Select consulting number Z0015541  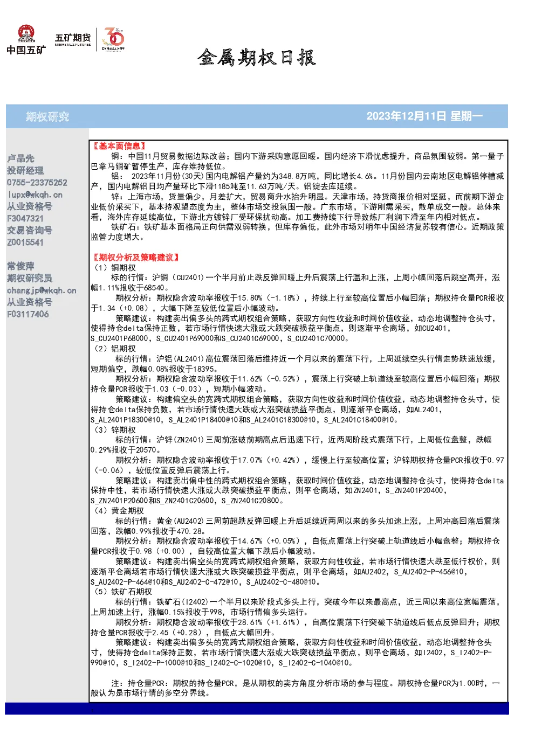pyautogui.click(x=25, y=242)
